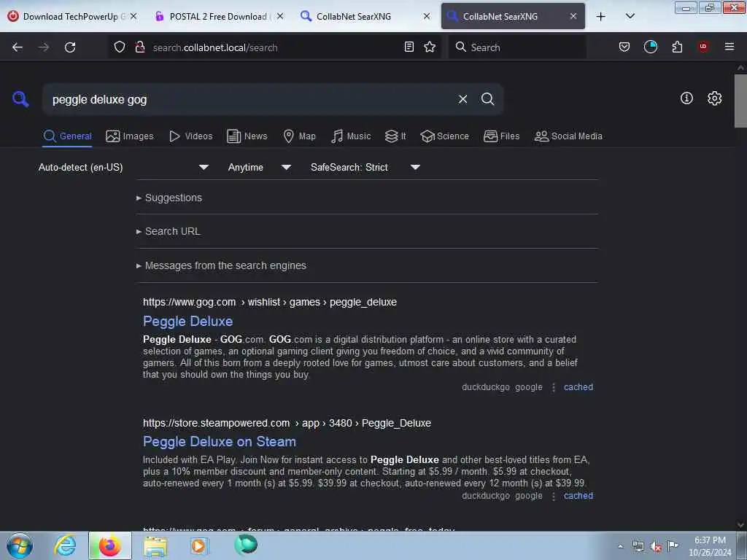Image resolution: width=747 pixels, height=560 pixels.
Task: Open the Firefox hamburger menu
Action: [x=729, y=47]
